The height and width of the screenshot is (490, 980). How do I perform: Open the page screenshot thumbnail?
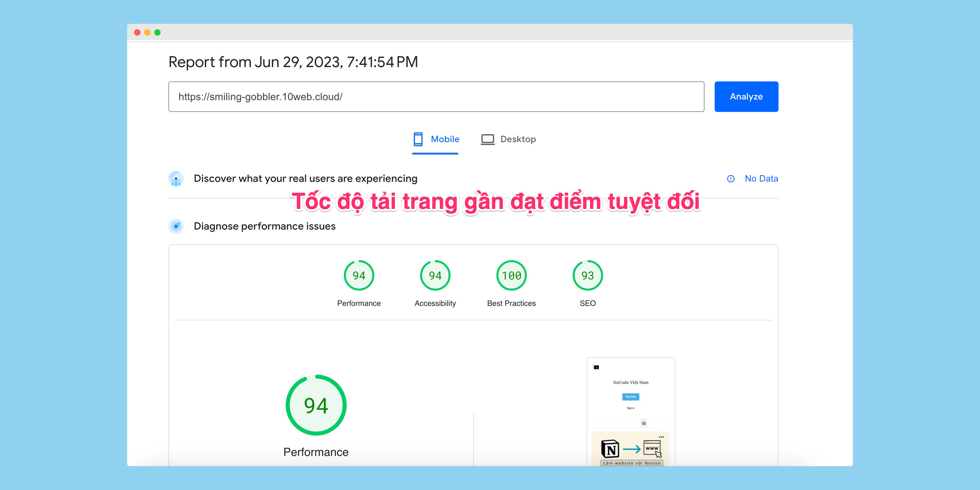[630, 411]
